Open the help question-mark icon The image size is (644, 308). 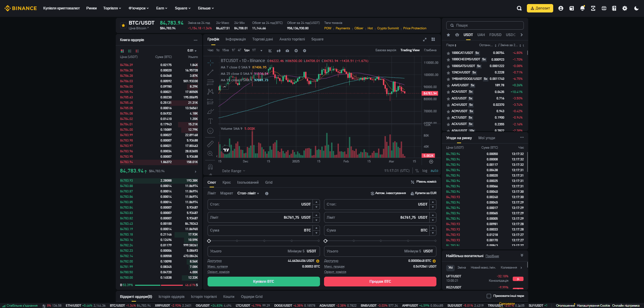pos(614,8)
